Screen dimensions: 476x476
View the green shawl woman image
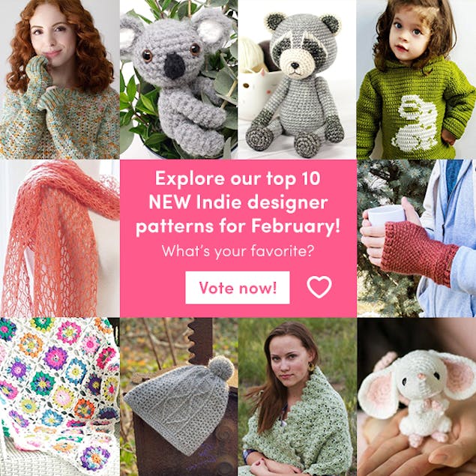tap(297, 397)
